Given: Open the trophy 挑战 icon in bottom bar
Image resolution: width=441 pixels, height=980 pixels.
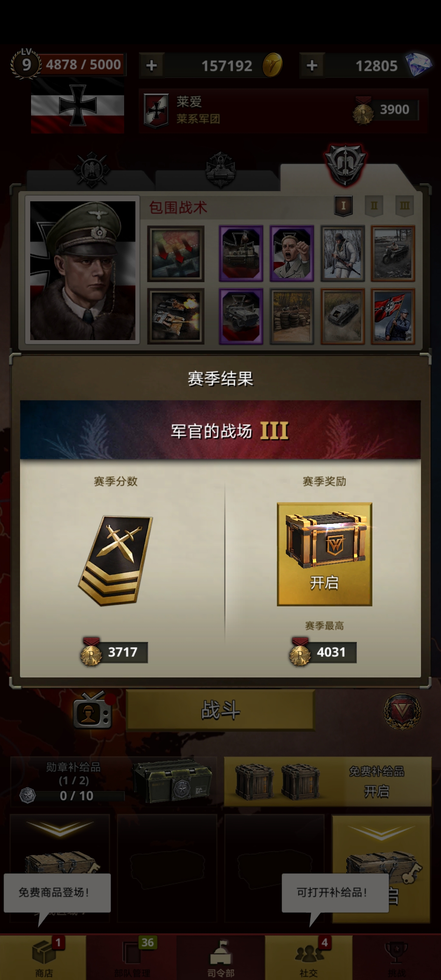Looking at the screenshot, I should coord(396,958).
